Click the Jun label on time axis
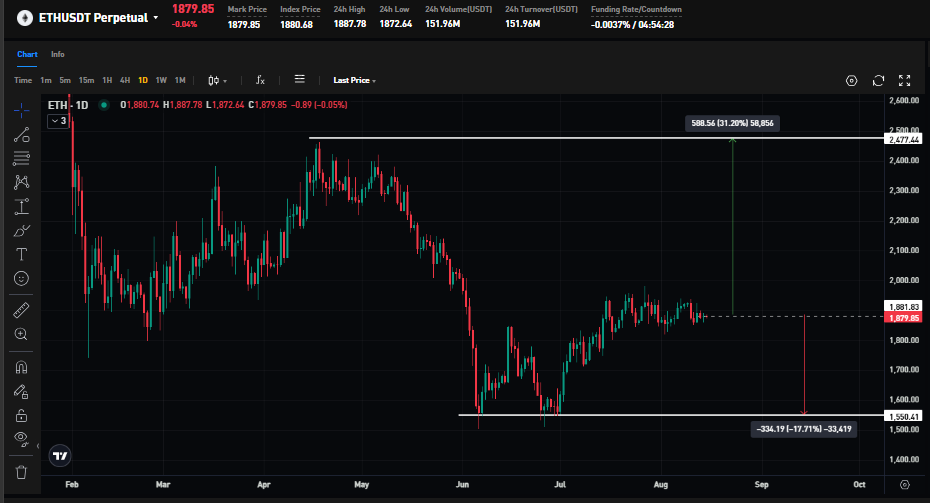Screen dimensions: 930x503 (462, 485)
